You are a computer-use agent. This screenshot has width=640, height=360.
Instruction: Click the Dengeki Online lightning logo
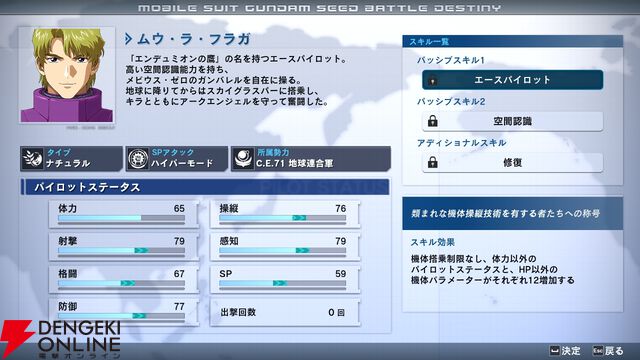pyautogui.click(x=16, y=339)
